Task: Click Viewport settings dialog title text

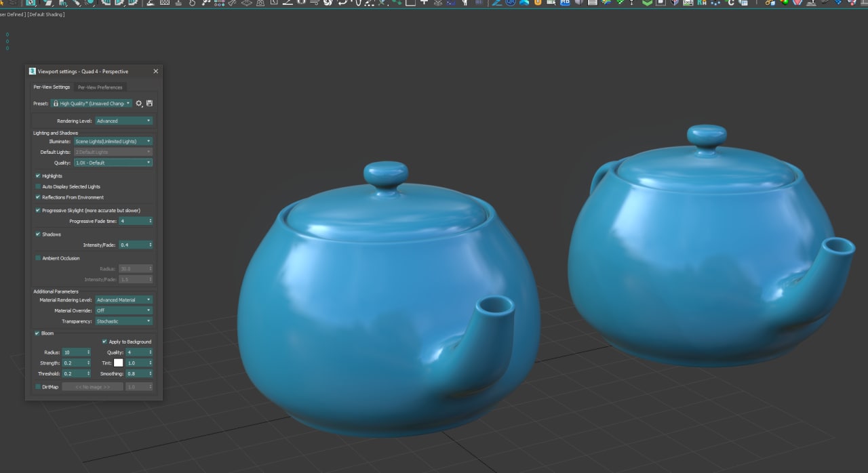Action: [x=83, y=71]
